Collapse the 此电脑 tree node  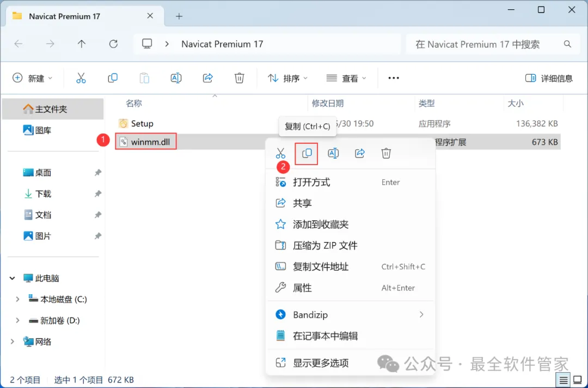13,278
